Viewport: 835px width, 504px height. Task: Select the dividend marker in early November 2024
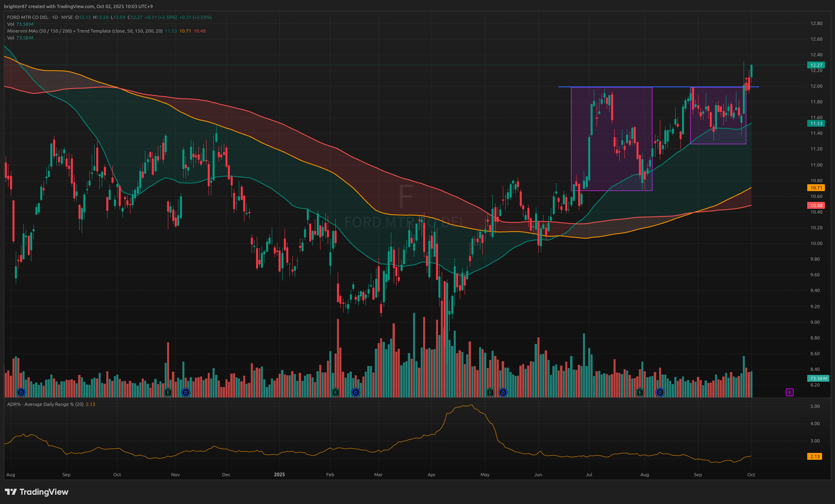[186, 392]
